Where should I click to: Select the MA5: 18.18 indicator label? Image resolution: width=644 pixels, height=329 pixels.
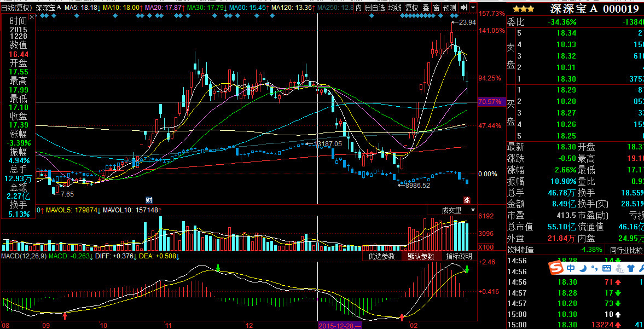coord(82,8)
